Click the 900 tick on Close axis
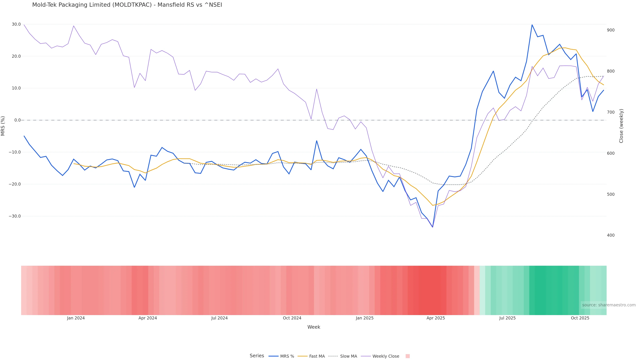 [x=610, y=30]
